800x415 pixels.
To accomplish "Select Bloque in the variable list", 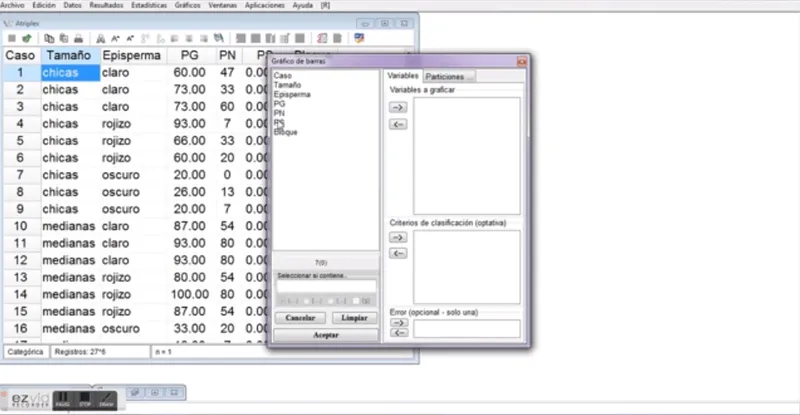I will [x=286, y=132].
